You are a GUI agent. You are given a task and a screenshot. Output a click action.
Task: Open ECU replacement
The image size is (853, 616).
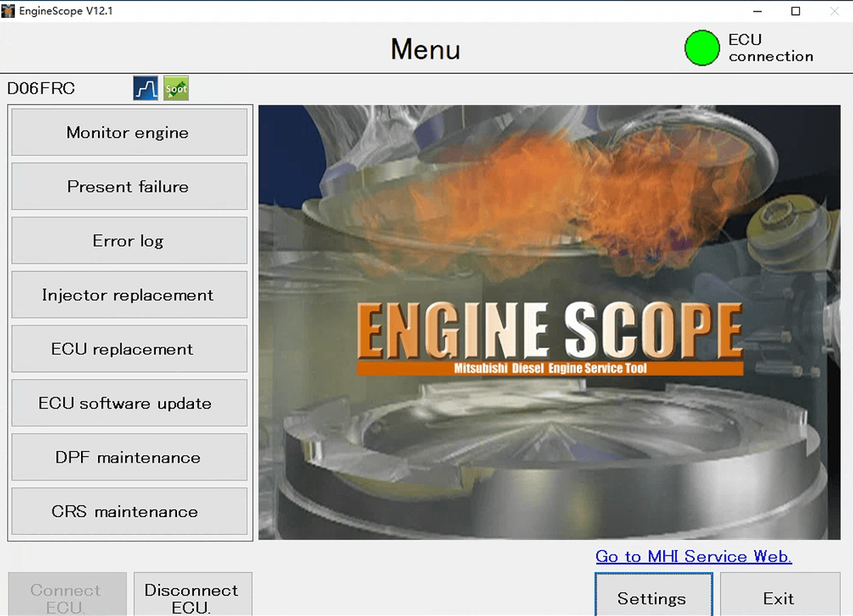[129, 349]
